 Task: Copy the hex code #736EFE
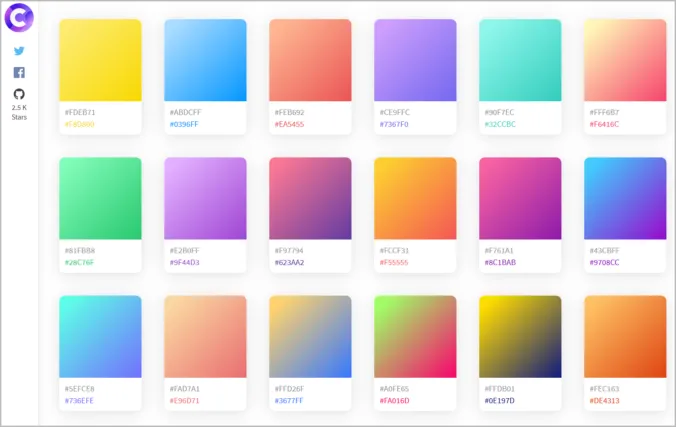[79, 401]
